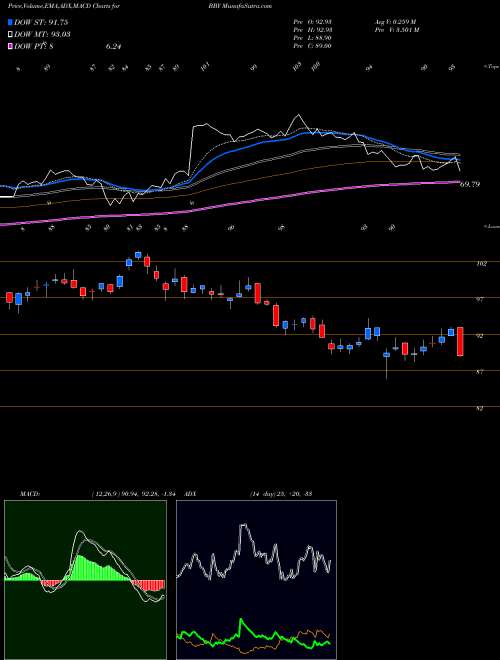Click the 102 price axis label
The height and width of the screenshot is (660, 500).
tap(482, 263)
